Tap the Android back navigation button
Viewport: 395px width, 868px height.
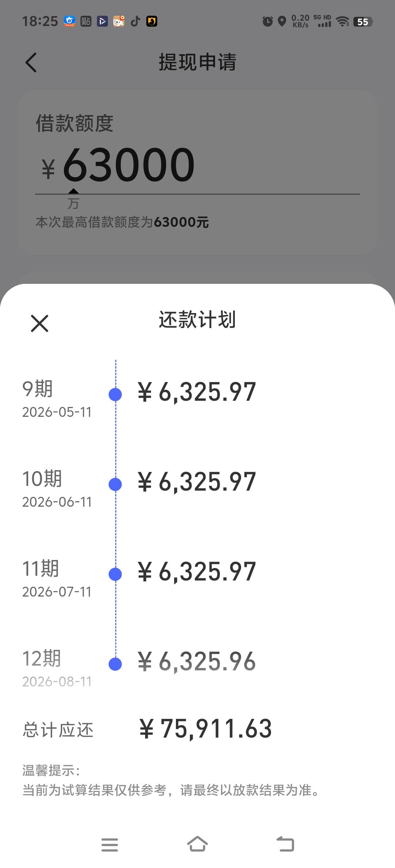[285, 844]
